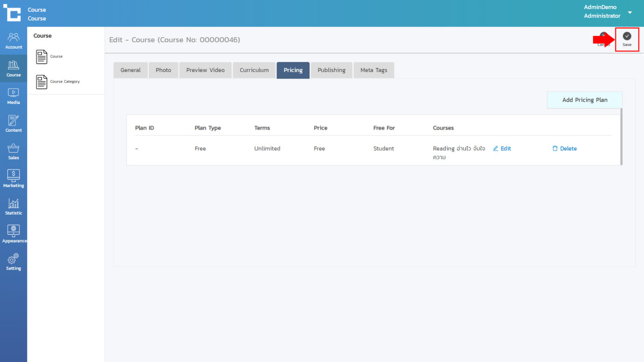Click the pricing table vertical scrollbar

pyautogui.click(x=621, y=136)
